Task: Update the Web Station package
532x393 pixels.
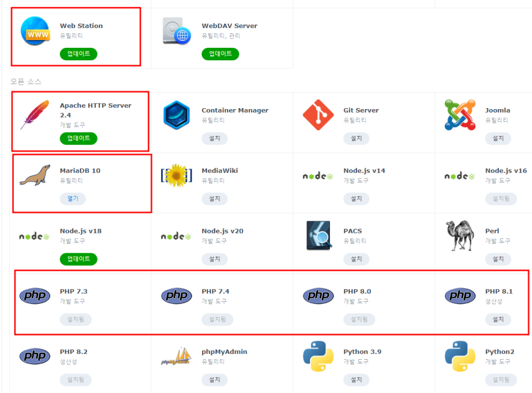Action: (79, 54)
